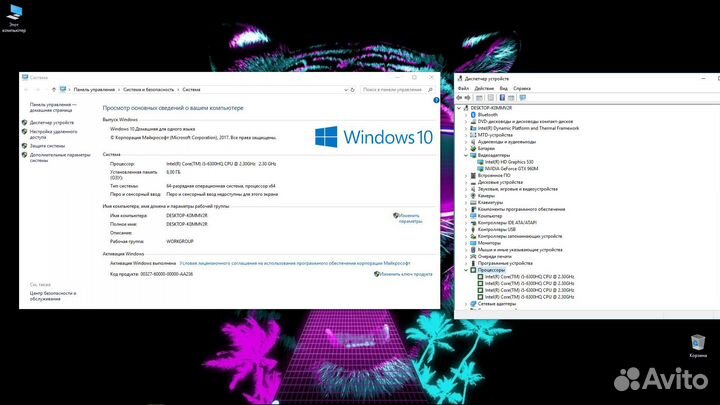Open the 'Справка' menu in Device Manager
The image size is (720, 405).
click(521, 87)
